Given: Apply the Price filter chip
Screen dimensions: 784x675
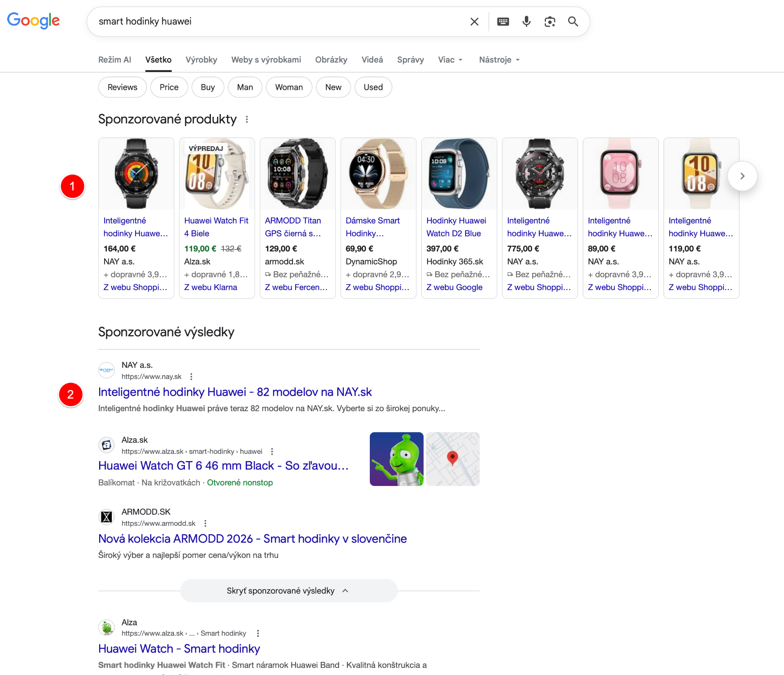Looking at the screenshot, I should 169,87.
